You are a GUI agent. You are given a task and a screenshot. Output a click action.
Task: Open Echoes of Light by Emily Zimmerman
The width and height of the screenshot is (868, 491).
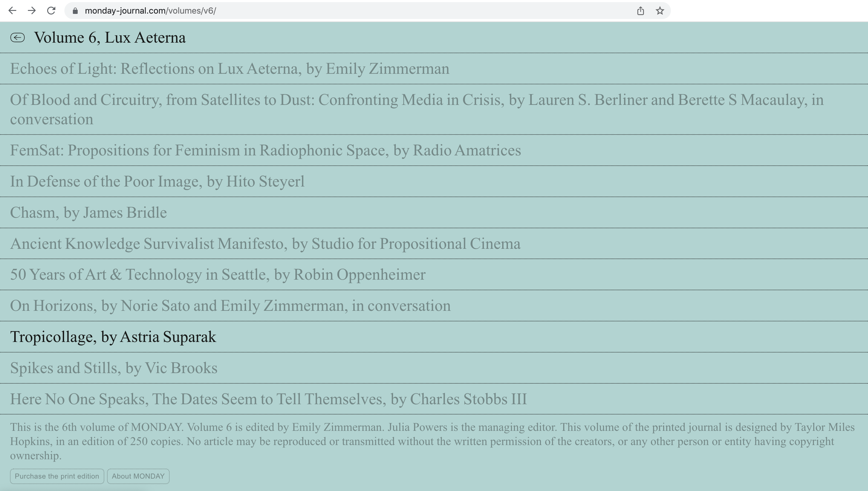click(229, 69)
